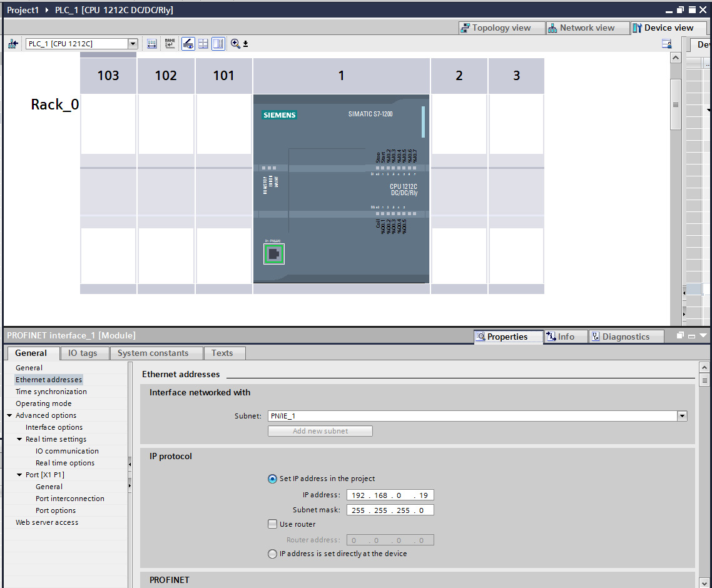Click the show address labels icon
The width and height of the screenshot is (712, 588).
click(x=152, y=44)
